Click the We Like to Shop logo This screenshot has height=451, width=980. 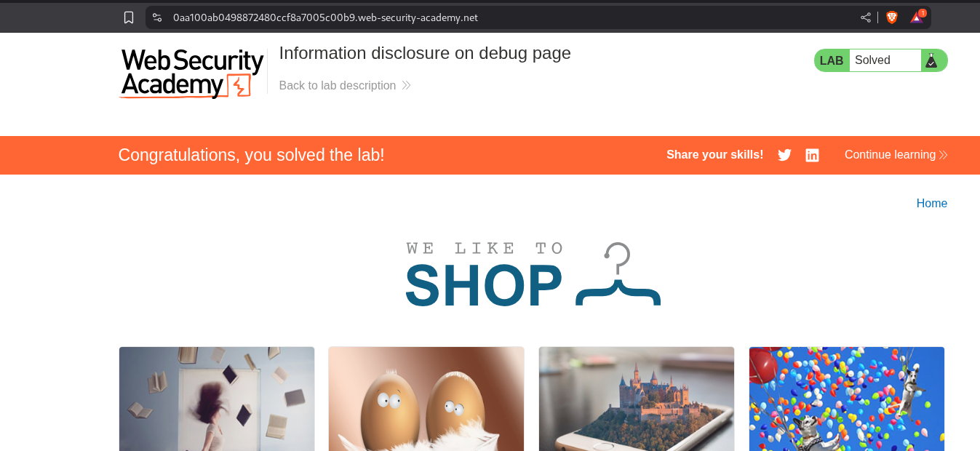533,274
